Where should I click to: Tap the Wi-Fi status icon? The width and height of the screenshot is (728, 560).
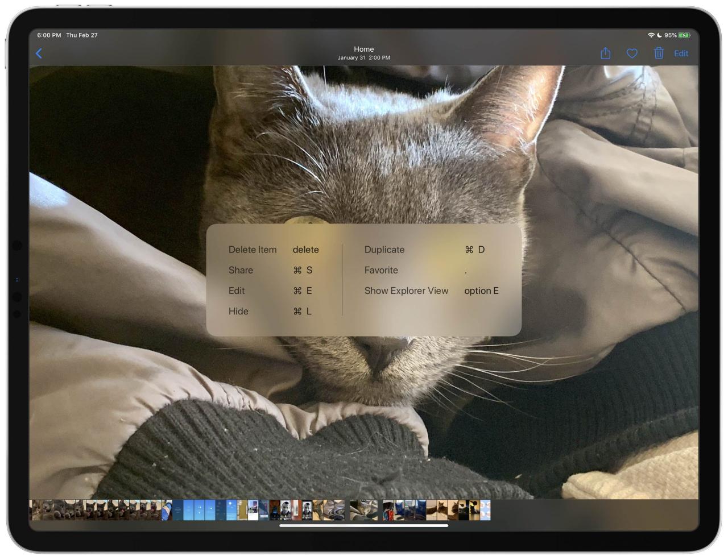click(x=651, y=35)
